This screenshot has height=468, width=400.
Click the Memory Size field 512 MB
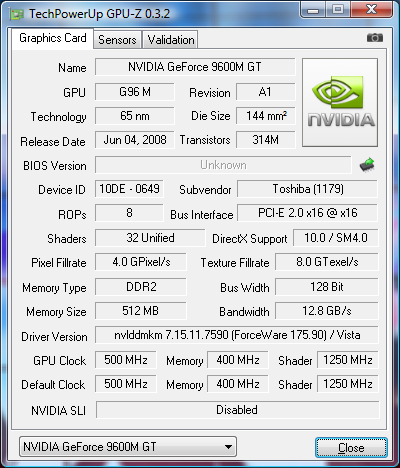point(141,311)
